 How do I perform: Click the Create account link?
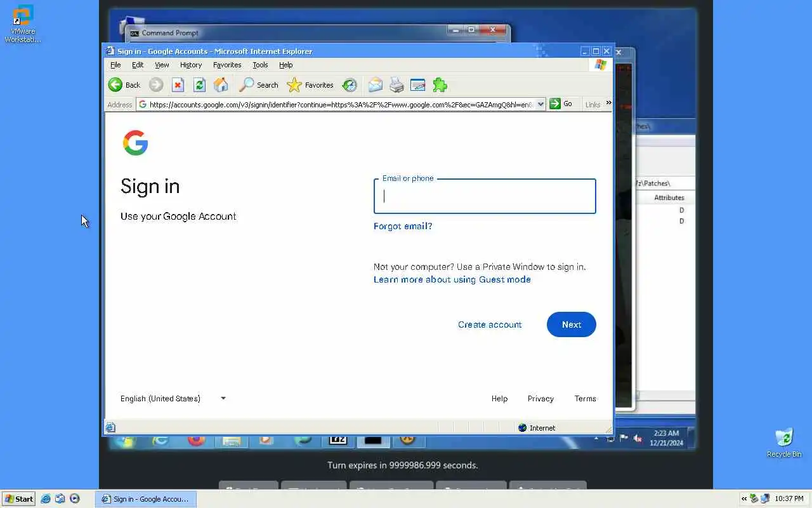click(x=490, y=324)
